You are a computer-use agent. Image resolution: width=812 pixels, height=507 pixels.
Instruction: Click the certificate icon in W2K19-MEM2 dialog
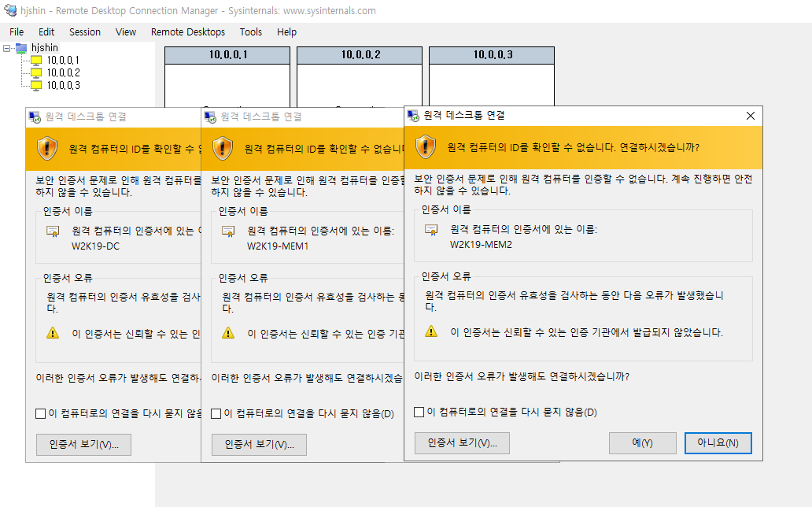pyautogui.click(x=431, y=230)
